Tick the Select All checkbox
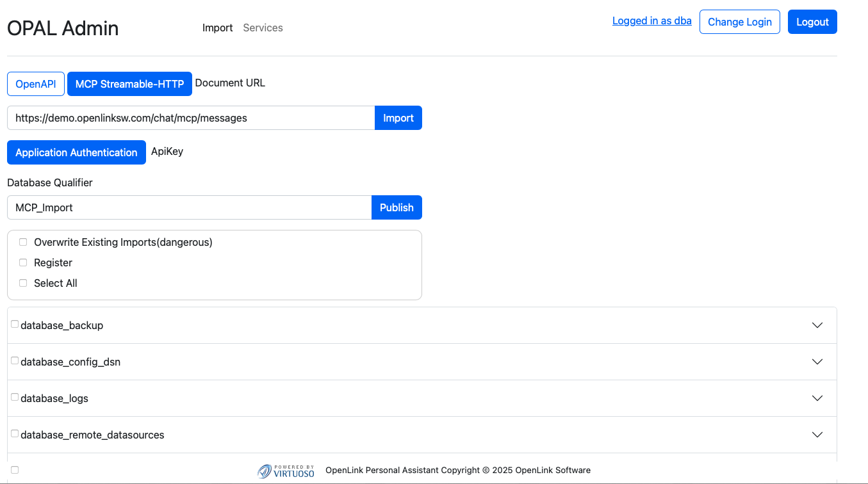This screenshot has height=484, width=868. (23, 283)
